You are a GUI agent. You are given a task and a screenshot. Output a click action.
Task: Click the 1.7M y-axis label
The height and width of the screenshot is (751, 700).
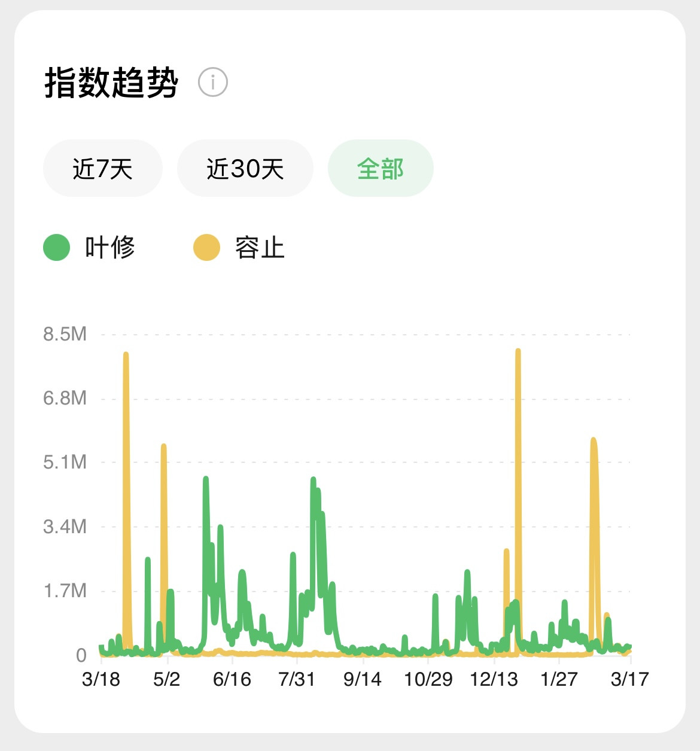click(65, 591)
